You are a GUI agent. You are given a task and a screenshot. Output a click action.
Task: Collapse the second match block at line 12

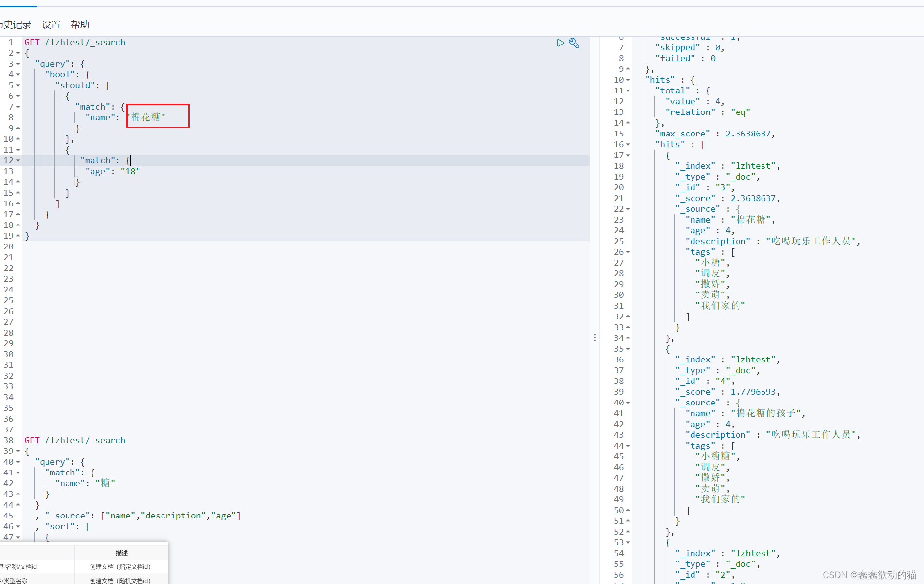pos(18,161)
